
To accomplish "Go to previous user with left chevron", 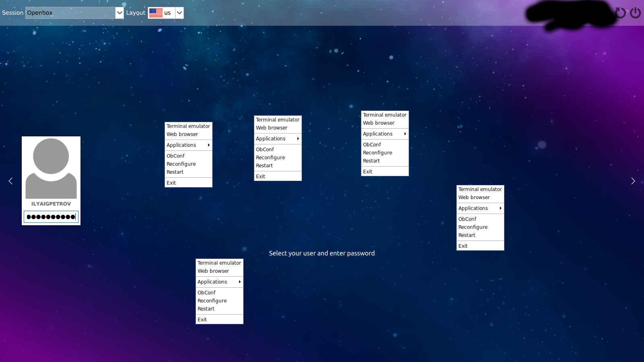I will coord(10,181).
